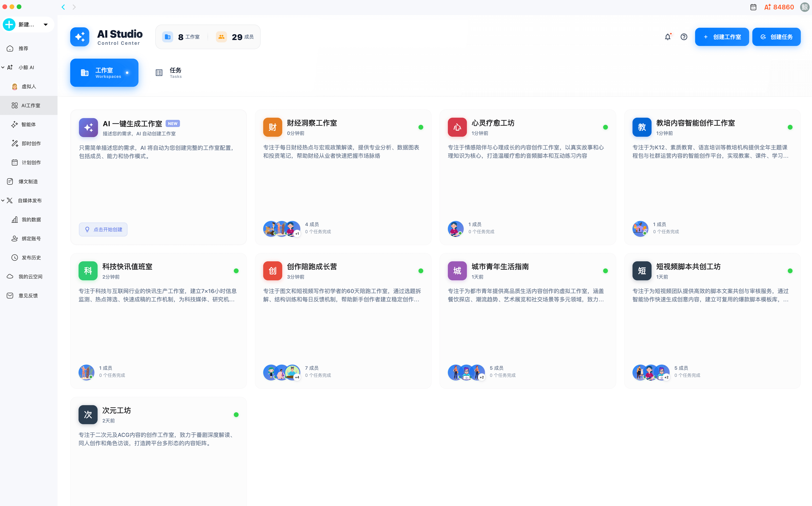Open the 新建 dropdown arrow

[x=46, y=24]
